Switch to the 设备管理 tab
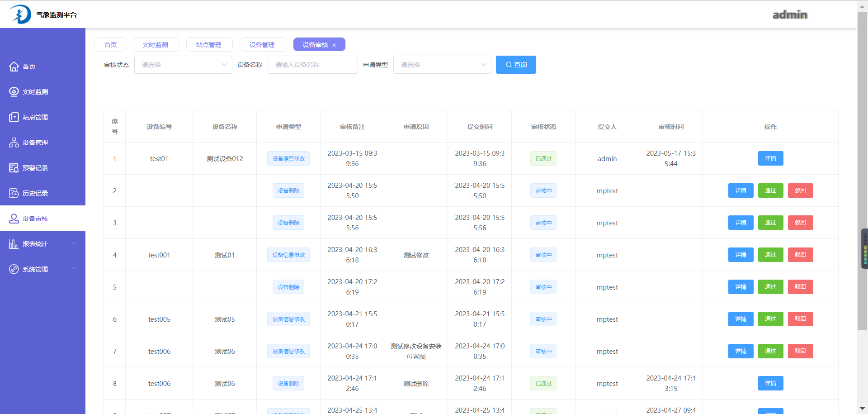The width and height of the screenshot is (868, 414). pyautogui.click(x=263, y=44)
